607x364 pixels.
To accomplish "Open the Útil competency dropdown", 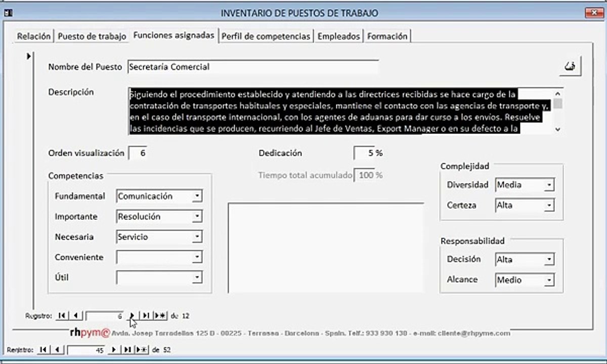I will click(x=197, y=278).
